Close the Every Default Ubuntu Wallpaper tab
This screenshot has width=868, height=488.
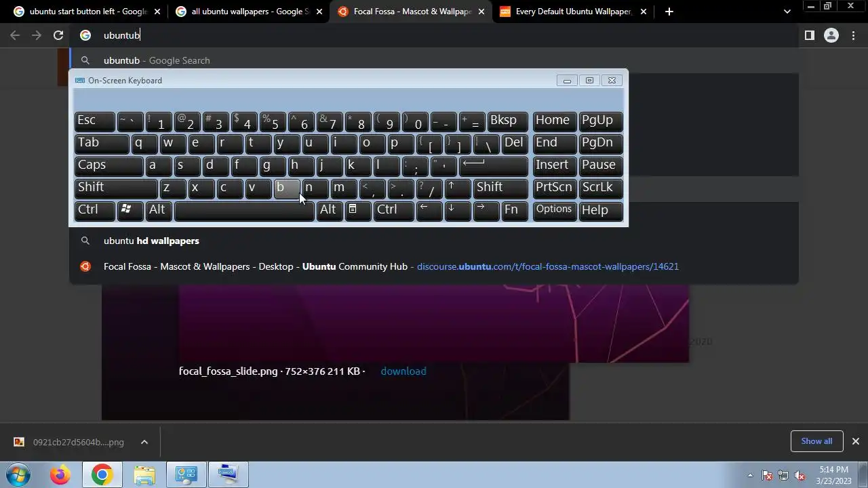click(x=644, y=12)
